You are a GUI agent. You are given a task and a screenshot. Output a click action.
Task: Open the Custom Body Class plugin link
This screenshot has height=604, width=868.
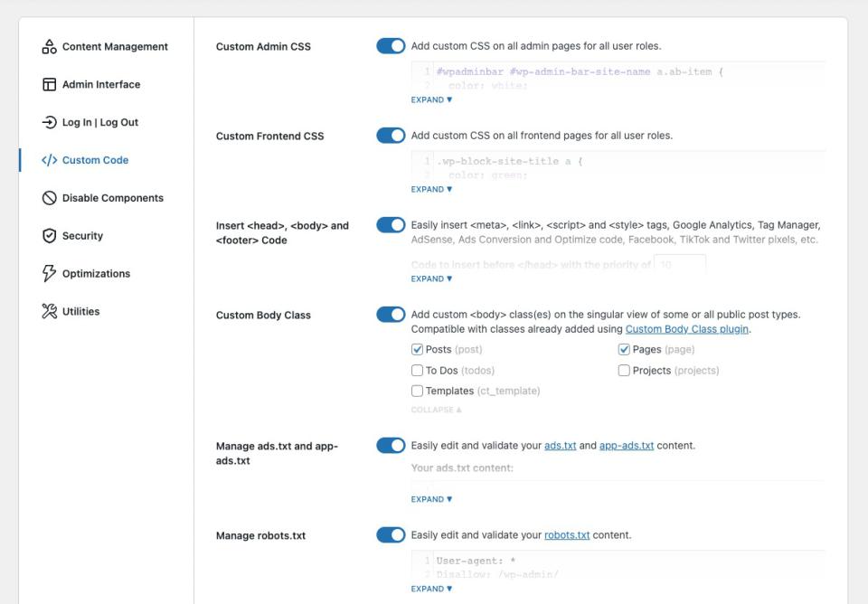pos(686,329)
